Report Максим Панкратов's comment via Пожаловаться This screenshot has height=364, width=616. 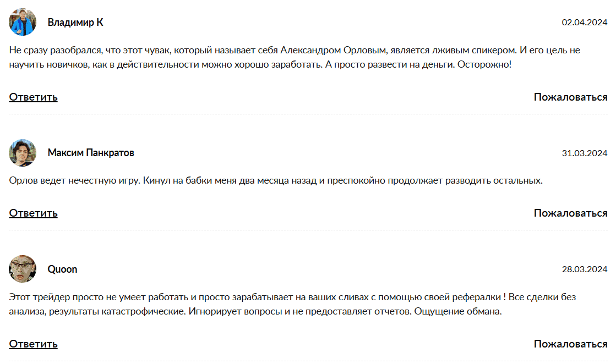pos(570,213)
